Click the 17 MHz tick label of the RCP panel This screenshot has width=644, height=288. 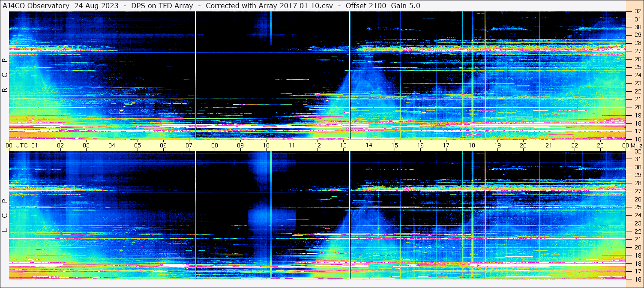click(638, 131)
